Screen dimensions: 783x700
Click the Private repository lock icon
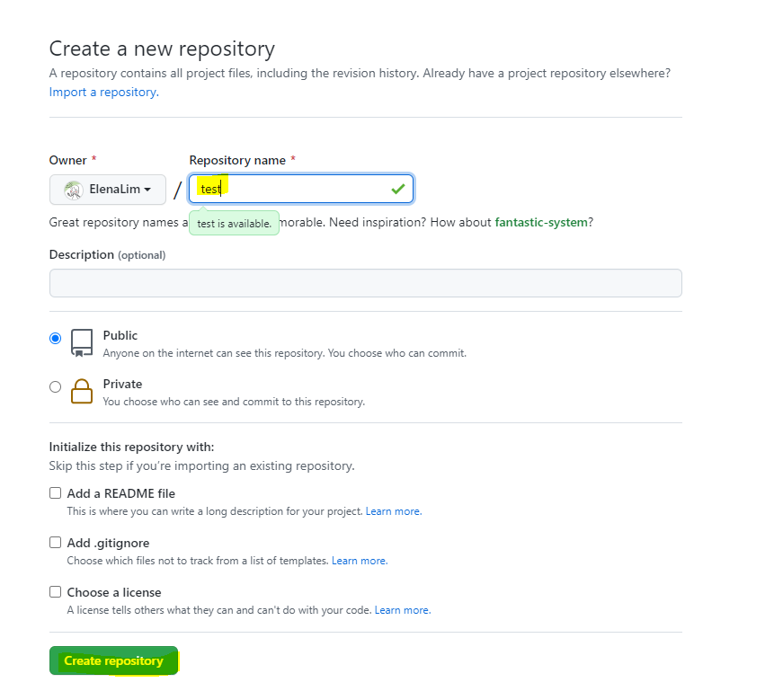(x=82, y=391)
